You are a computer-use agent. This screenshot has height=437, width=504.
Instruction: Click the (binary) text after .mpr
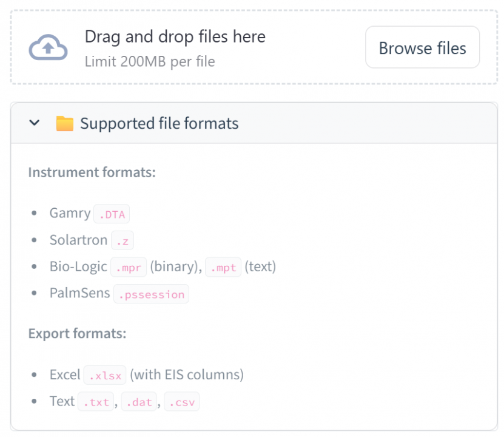click(x=176, y=267)
